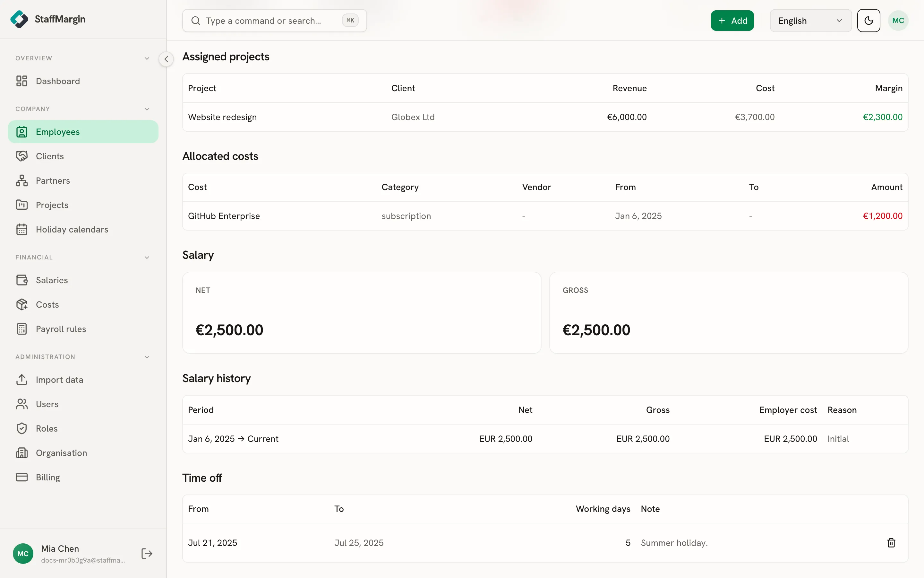Click the ⌘K shortcut badge
924x578 pixels.
[350, 20]
